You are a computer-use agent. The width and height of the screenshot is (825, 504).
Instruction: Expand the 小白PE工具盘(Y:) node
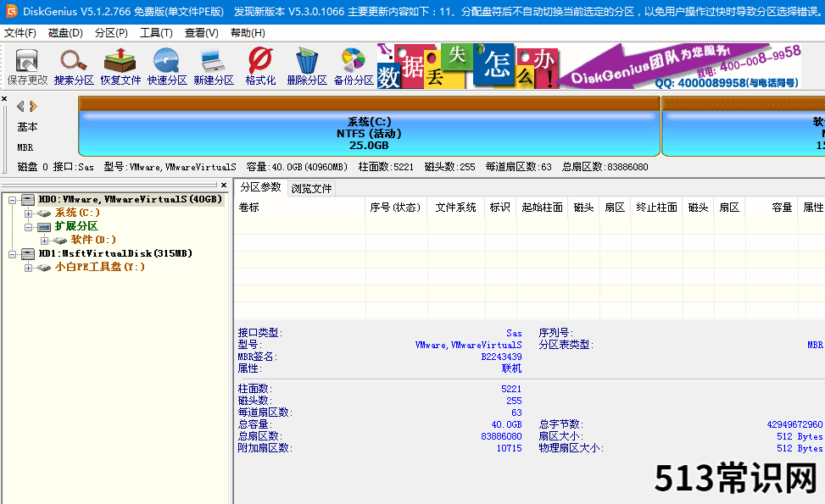[29, 268]
